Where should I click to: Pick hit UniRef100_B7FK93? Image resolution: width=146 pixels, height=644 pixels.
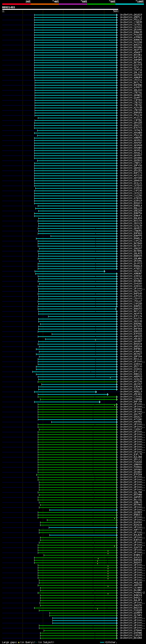tap(131, 334)
